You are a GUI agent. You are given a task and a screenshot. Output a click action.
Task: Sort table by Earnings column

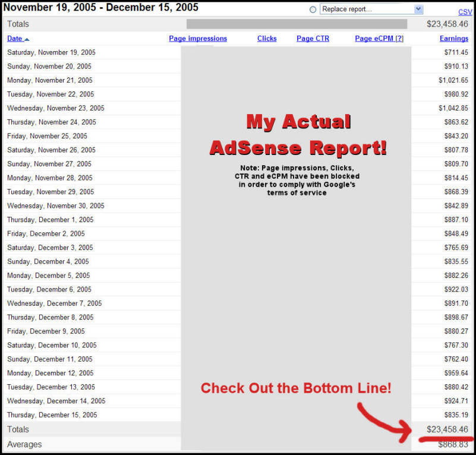click(454, 39)
